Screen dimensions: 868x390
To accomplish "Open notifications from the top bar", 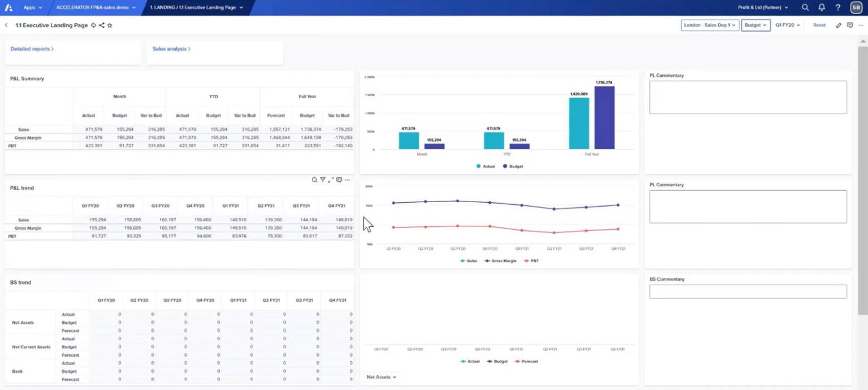I will [822, 7].
